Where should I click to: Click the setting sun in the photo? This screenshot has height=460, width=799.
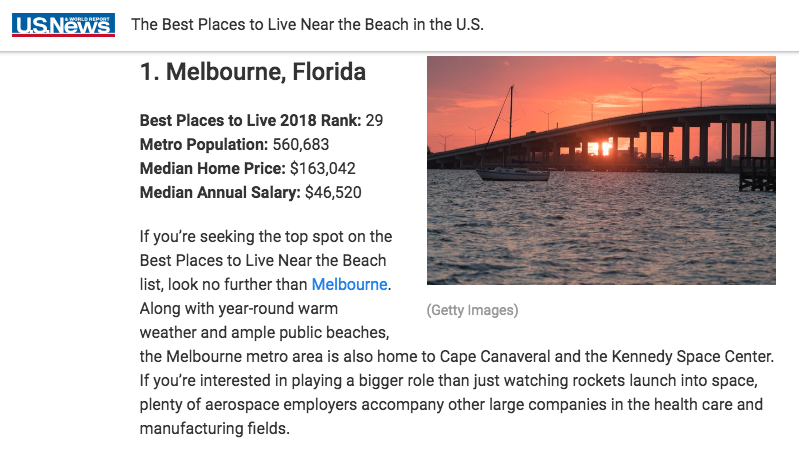(602, 146)
